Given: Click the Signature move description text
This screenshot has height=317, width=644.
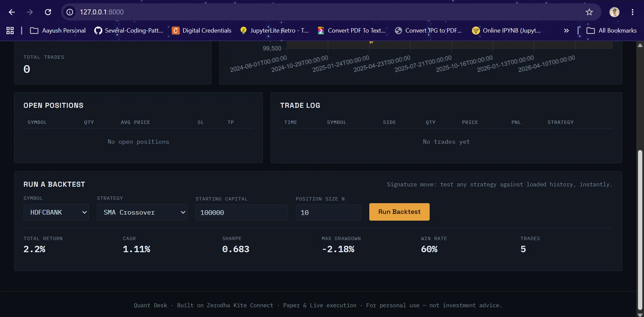Looking at the screenshot, I should point(499,184).
